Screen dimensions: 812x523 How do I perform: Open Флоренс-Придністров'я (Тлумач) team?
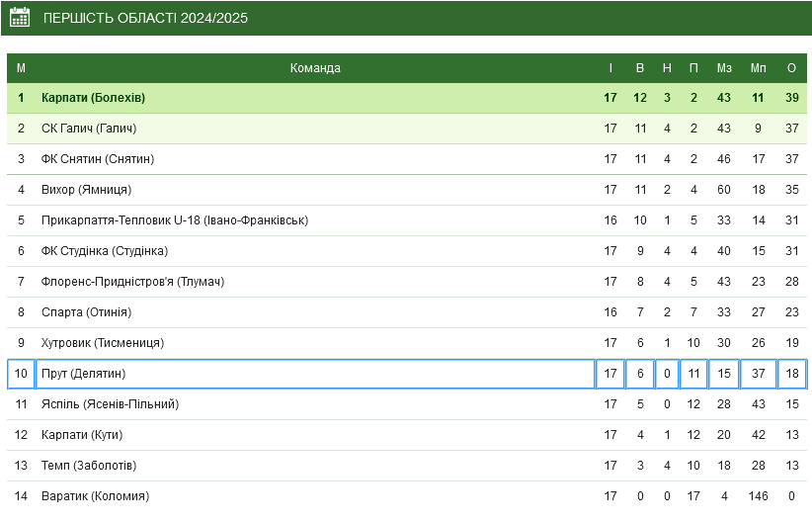(x=132, y=282)
